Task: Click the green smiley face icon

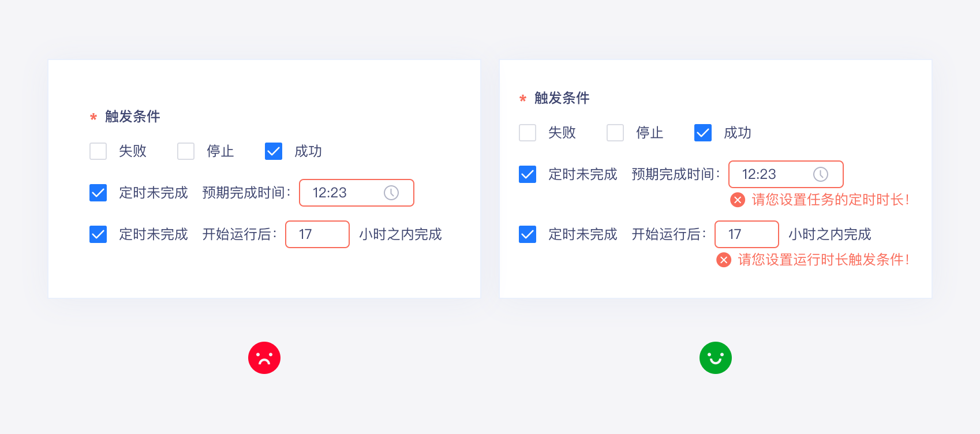Action: tap(716, 358)
